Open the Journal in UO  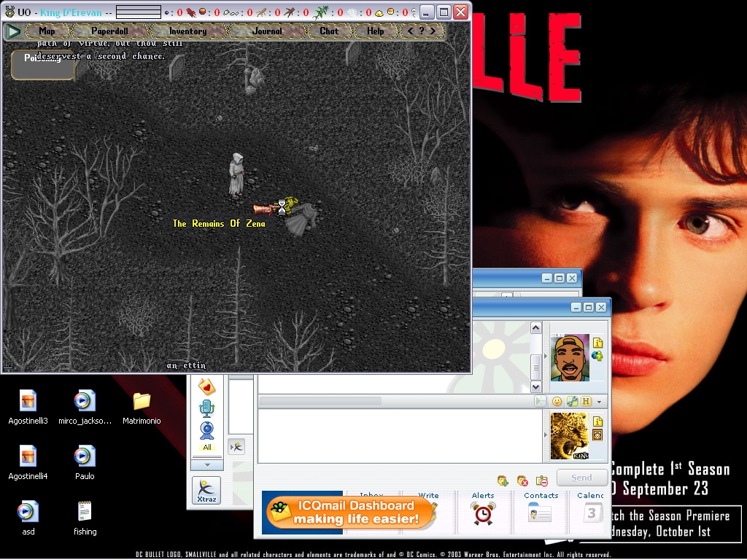pyautogui.click(x=267, y=31)
